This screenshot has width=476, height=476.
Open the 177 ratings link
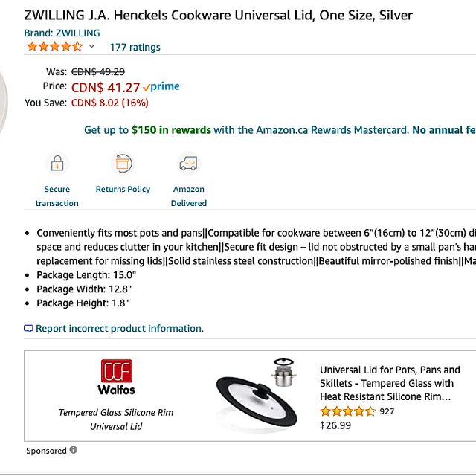click(x=135, y=48)
